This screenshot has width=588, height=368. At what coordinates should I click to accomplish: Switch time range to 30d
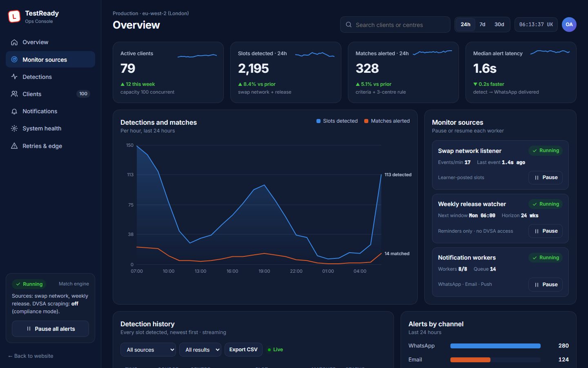[x=499, y=25]
